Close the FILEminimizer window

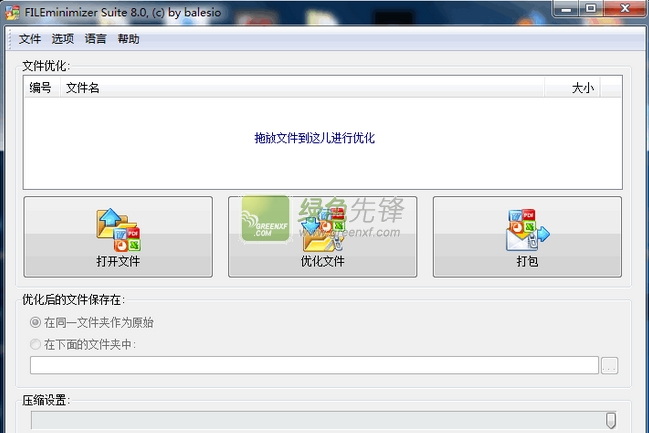[x=625, y=8]
